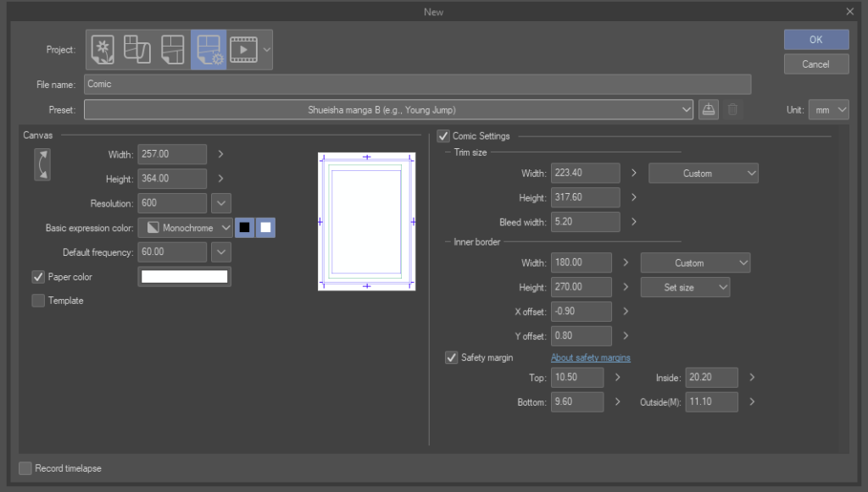The image size is (868, 492).
Task: Click the Default frequency field 60.00
Action: [172, 252]
